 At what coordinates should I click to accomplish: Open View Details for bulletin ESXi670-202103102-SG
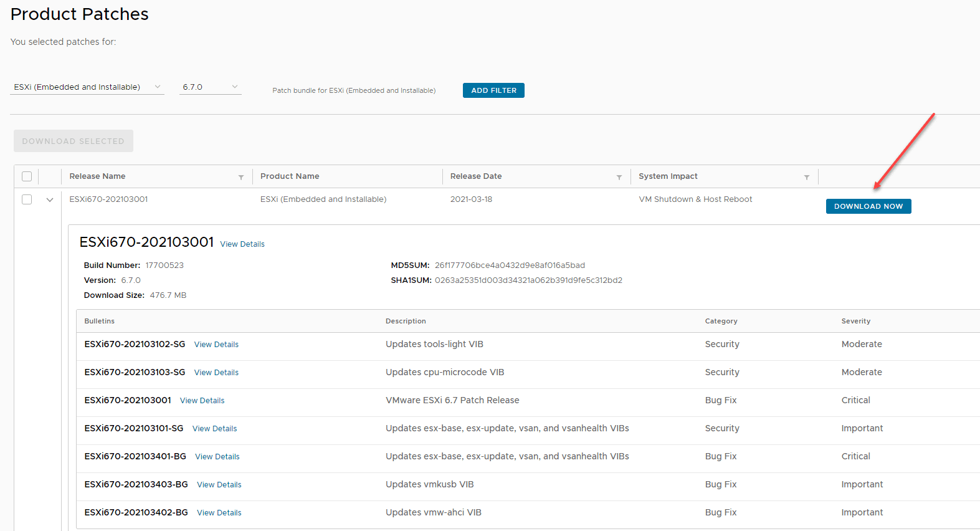point(216,345)
